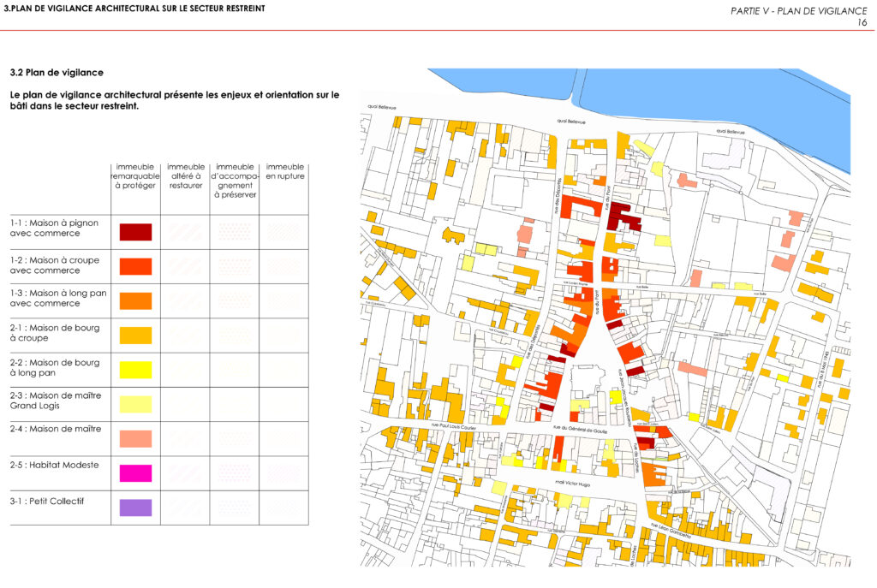Click the pale yellow Maison de maître Grand Logis swatch

click(x=135, y=404)
